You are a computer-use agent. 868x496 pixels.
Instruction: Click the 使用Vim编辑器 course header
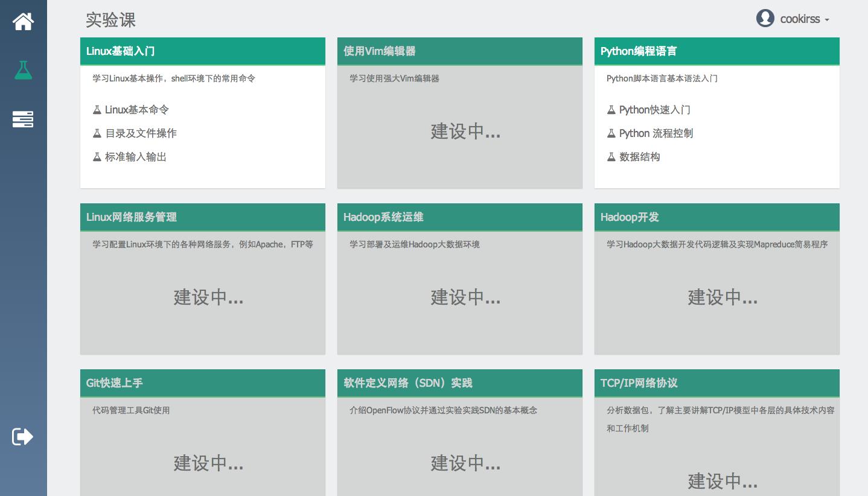tap(460, 51)
